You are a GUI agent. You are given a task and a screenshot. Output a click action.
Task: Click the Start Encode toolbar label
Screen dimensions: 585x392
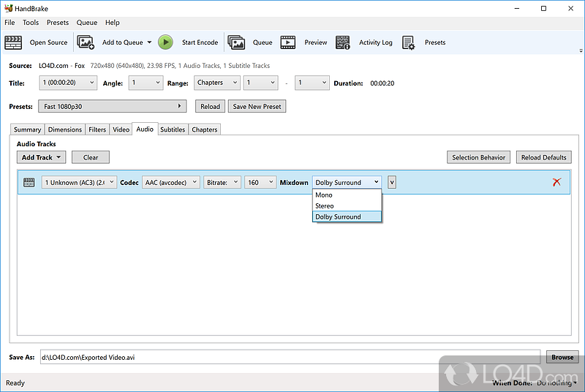pos(200,42)
